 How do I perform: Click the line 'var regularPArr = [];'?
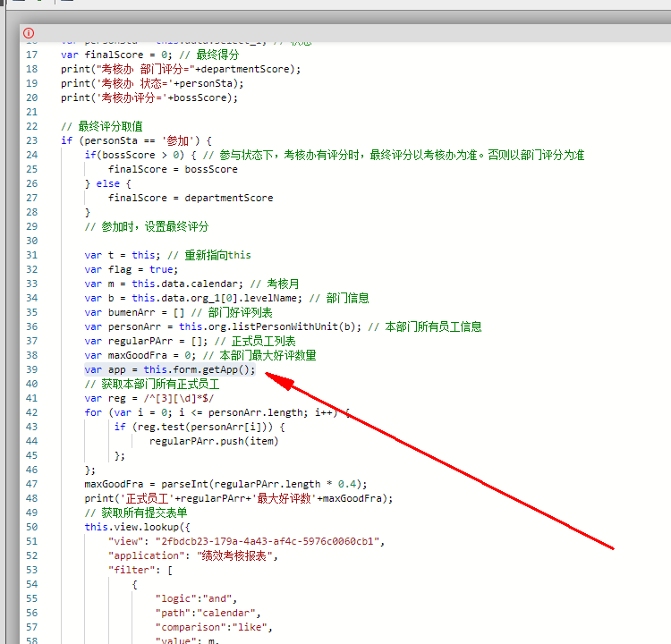coord(190,341)
